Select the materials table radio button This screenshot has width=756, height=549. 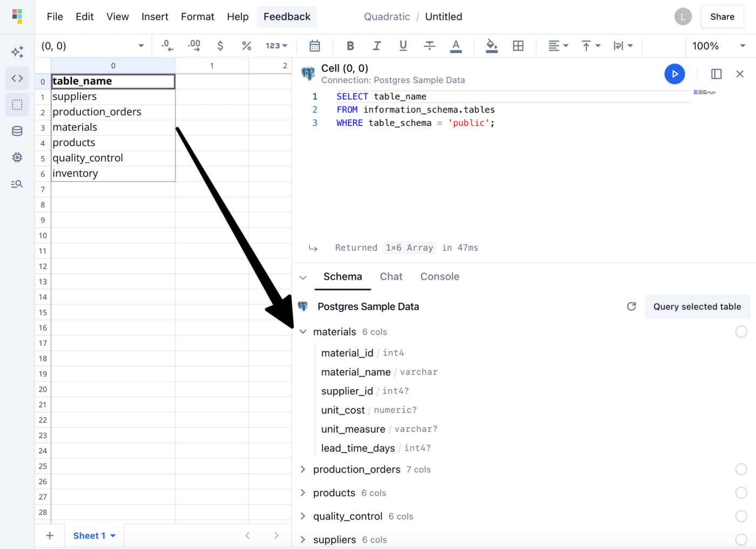tap(741, 331)
